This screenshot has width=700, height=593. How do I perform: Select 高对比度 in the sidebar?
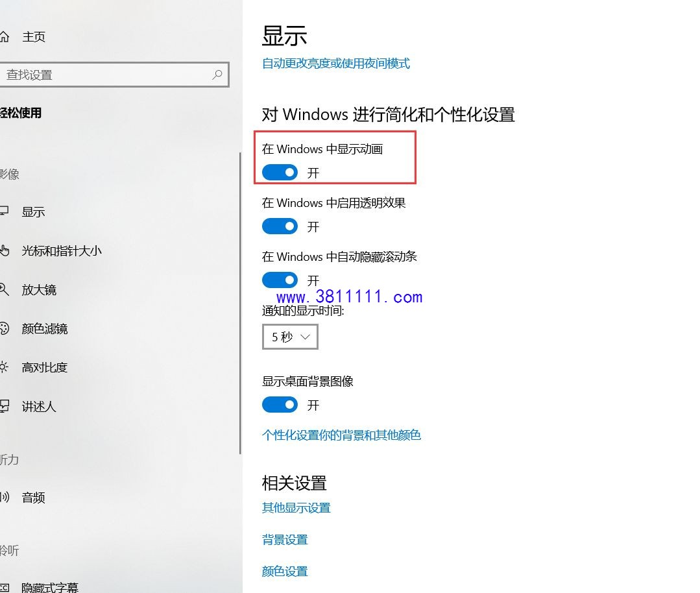45,367
